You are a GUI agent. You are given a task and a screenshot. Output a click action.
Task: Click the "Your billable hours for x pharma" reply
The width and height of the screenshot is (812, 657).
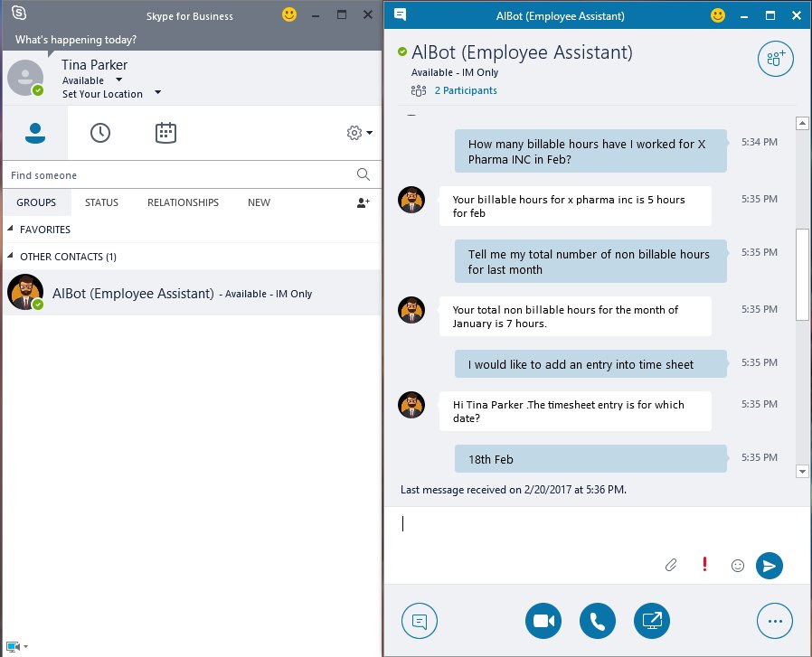(575, 206)
